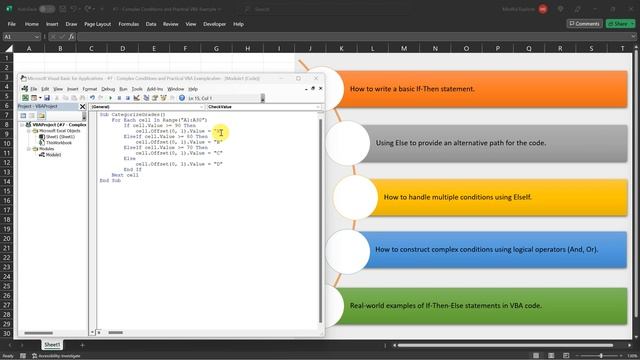Click the View Microsoft Excel icon in VBA toolbar

click(25, 98)
